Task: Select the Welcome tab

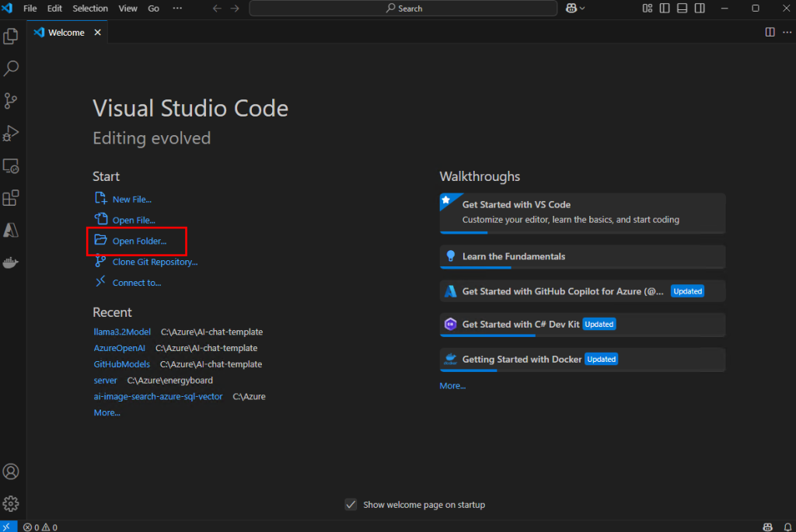Action: (x=67, y=33)
